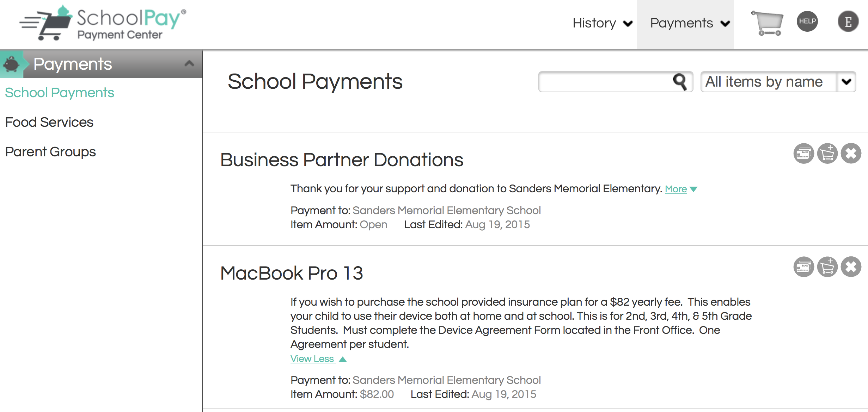Dismiss the Business Partner Donations item

(x=851, y=153)
